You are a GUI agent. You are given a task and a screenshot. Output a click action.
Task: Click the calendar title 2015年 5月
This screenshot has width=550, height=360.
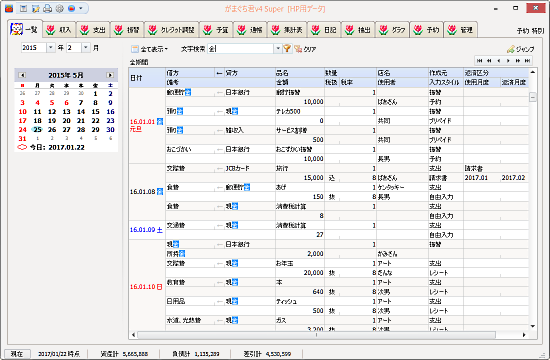pyautogui.click(x=66, y=75)
